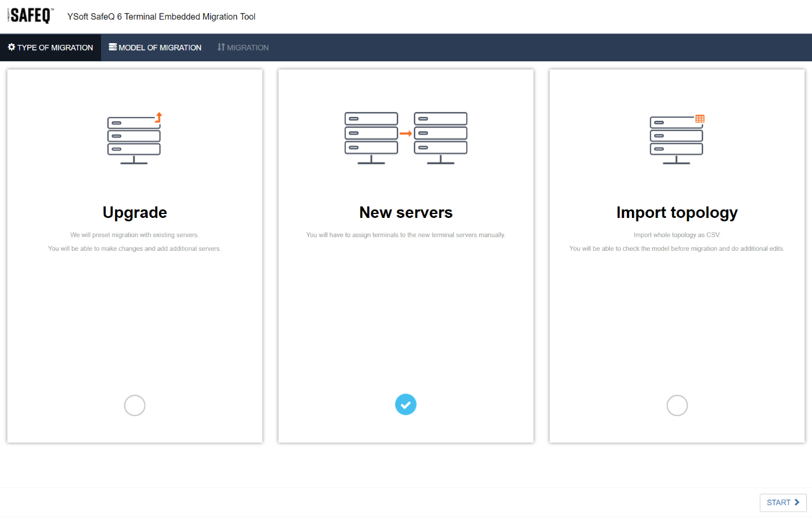Open the MODEL OF MIGRATION tab label
The width and height of the screenshot is (812, 521).
(160, 48)
